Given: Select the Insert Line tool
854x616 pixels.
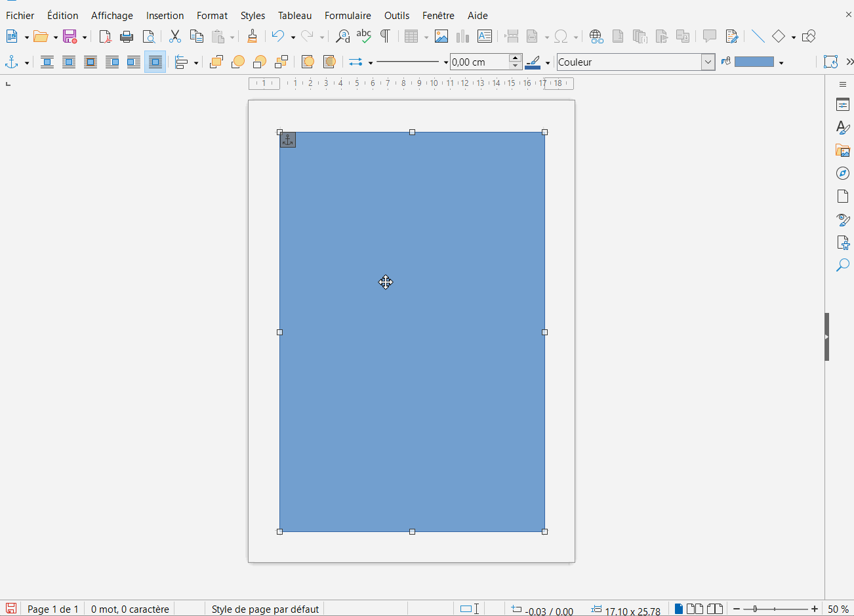Looking at the screenshot, I should pyautogui.click(x=758, y=37).
